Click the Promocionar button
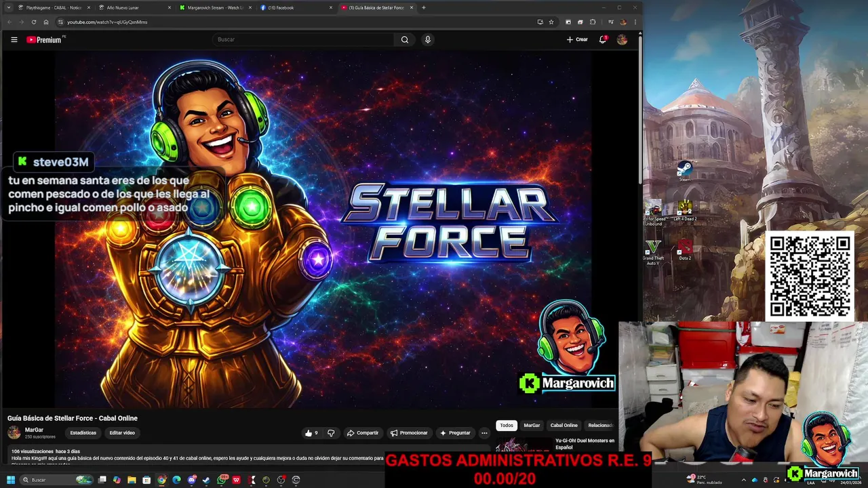The image size is (868, 488). (x=409, y=432)
